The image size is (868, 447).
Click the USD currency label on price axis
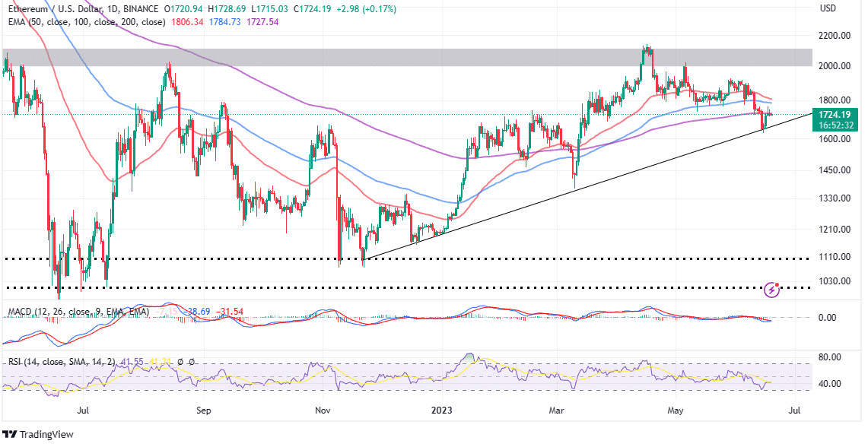(x=828, y=9)
